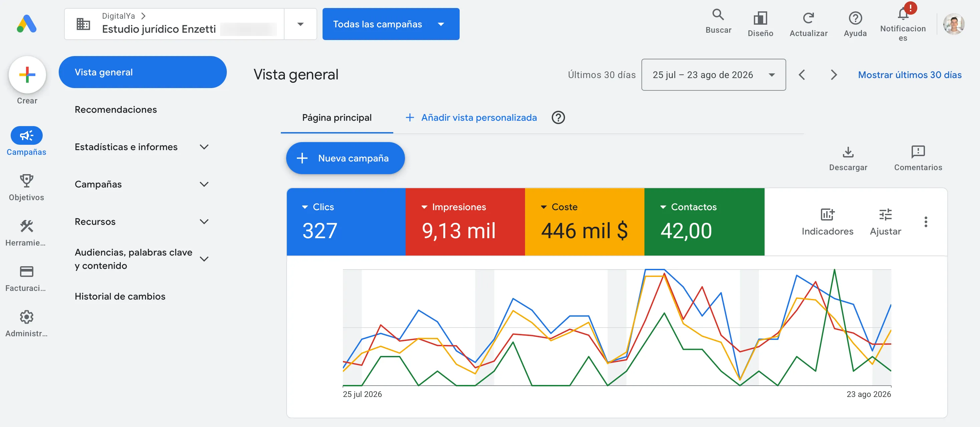
Task: Open the Todas las campañas dropdown
Action: click(x=391, y=24)
